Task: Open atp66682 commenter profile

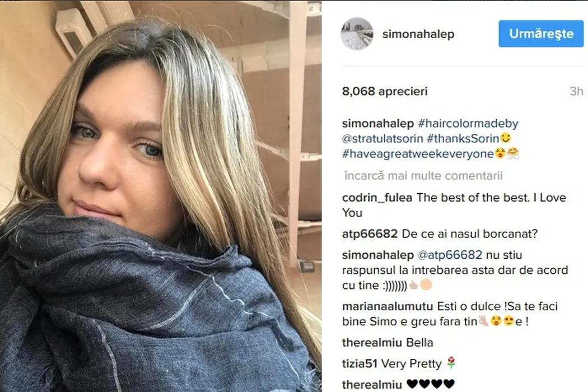Action: [370, 234]
